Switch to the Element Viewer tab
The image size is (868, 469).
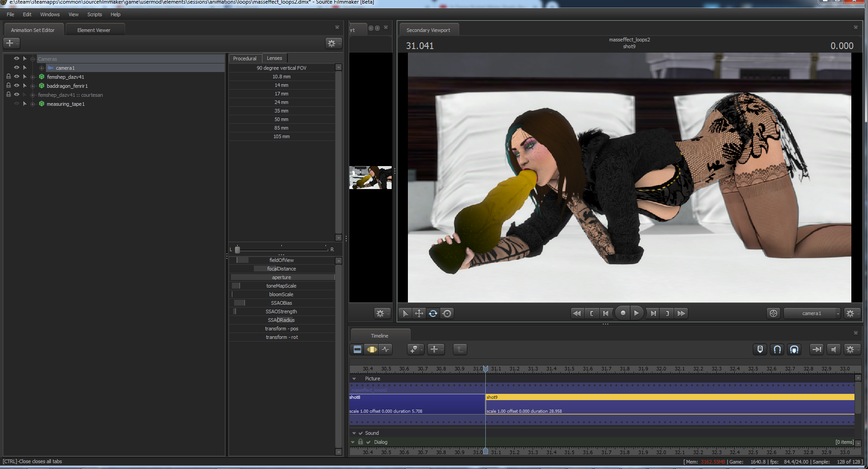pyautogui.click(x=94, y=30)
